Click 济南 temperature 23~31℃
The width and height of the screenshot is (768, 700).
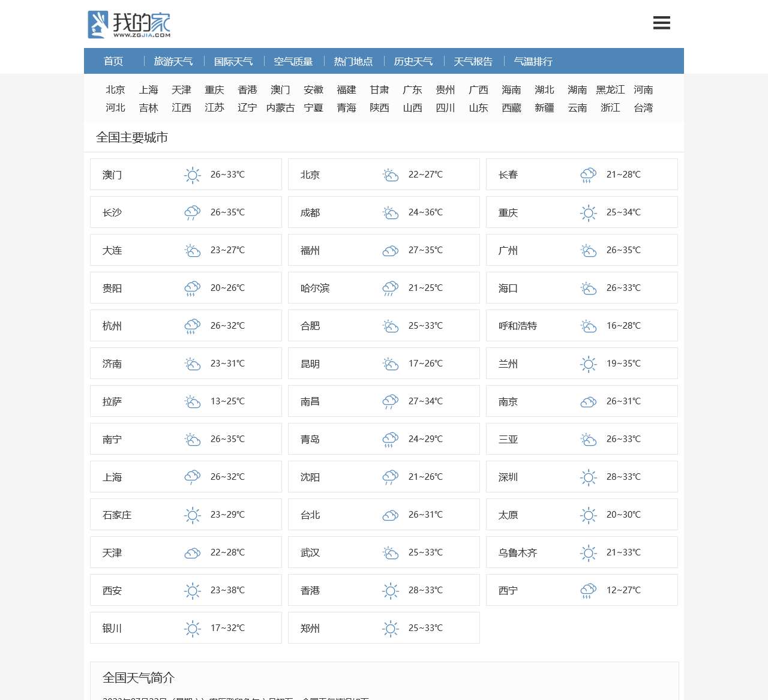227,363
